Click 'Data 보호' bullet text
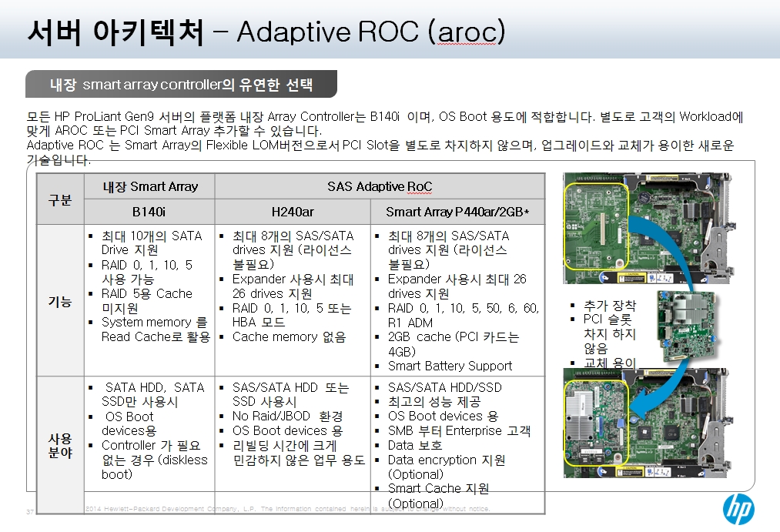The width and height of the screenshot is (780, 532). click(x=415, y=445)
